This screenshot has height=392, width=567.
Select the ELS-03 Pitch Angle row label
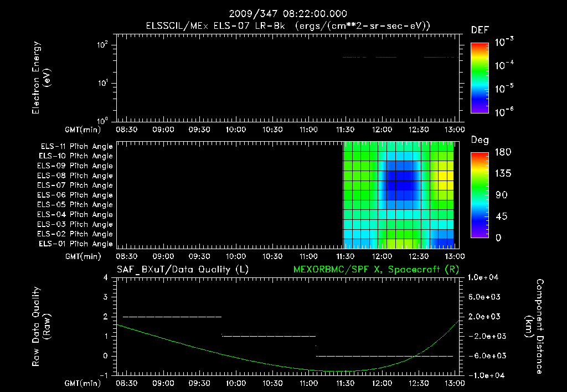coord(75,224)
